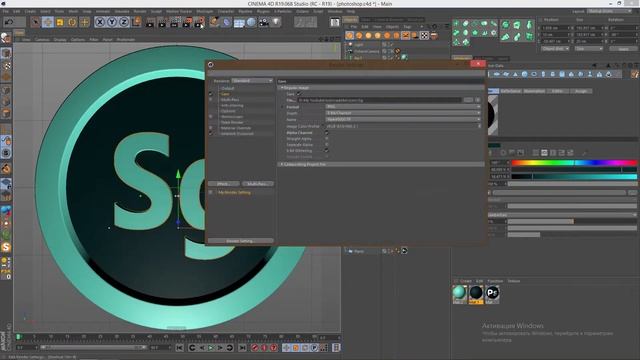The width and height of the screenshot is (640, 360).
Task: Toggle the Y axis lock
Action: [x=111, y=22]
